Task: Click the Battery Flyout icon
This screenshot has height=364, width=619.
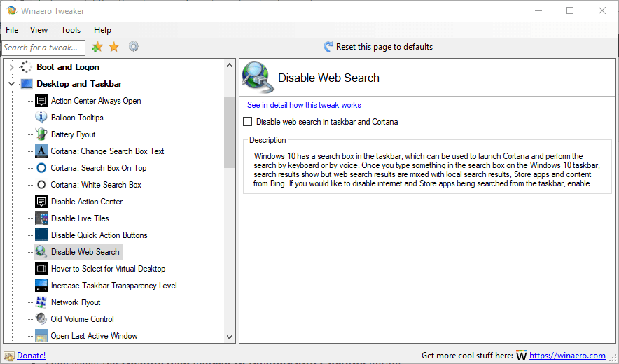Action: click(x=41, y=134)
